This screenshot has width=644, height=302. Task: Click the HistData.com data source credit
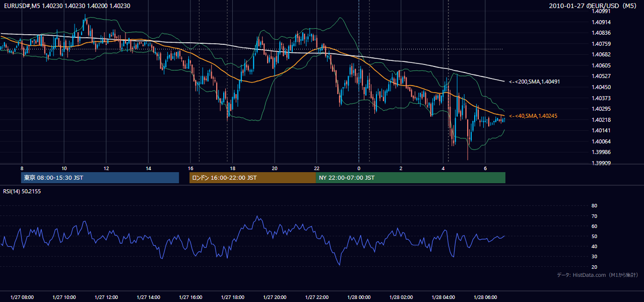click(x=598, y=275)
